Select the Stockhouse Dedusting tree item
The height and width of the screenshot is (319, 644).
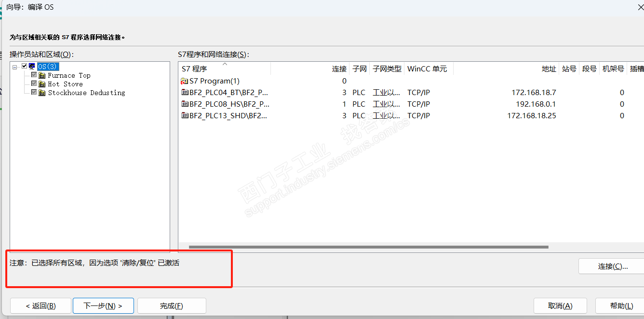pyautogui.click(x=87, y=93)
